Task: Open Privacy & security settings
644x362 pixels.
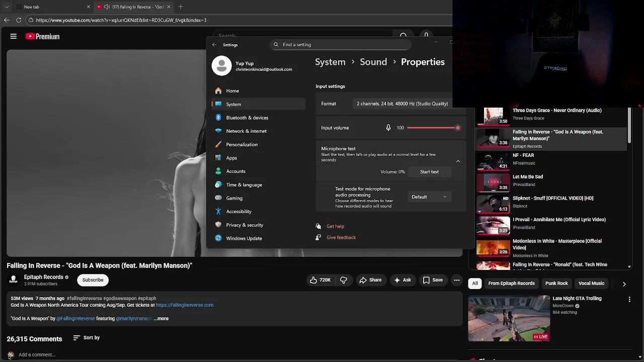Action: pyautogui.click(x=259, y=225)
